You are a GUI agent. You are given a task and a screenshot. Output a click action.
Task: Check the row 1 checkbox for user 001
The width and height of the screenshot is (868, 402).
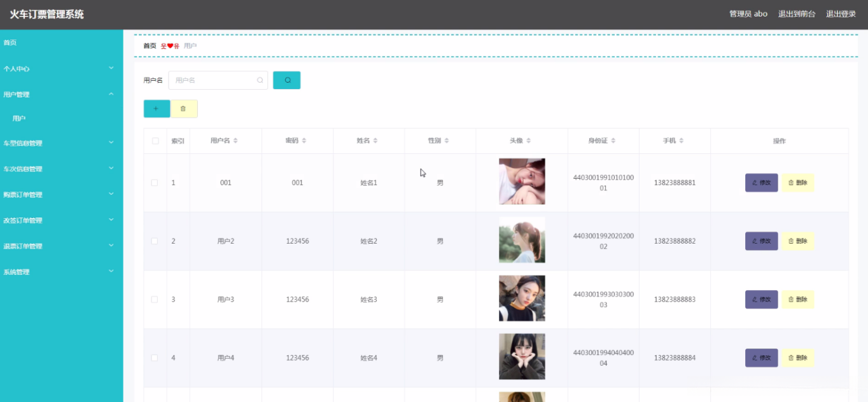(x=155, y=183)
